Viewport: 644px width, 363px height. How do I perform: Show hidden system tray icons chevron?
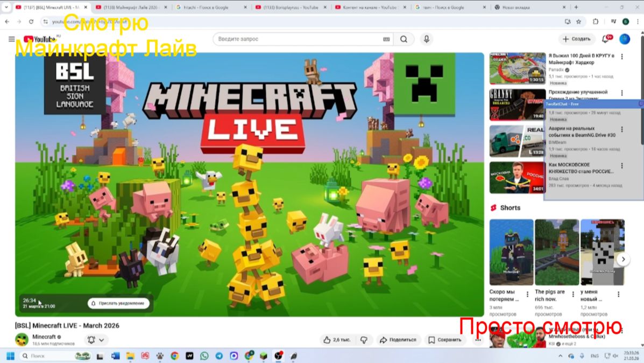coord(560,356)
